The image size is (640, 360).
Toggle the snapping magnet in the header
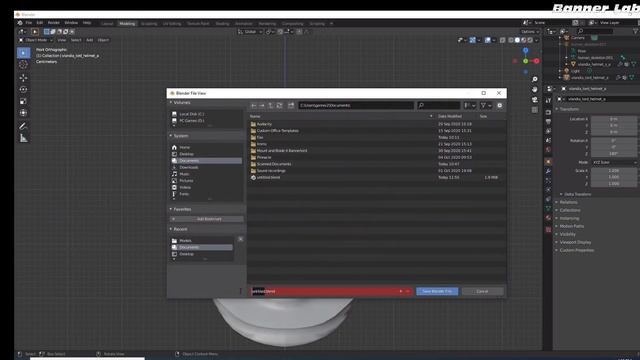point(280,32)
